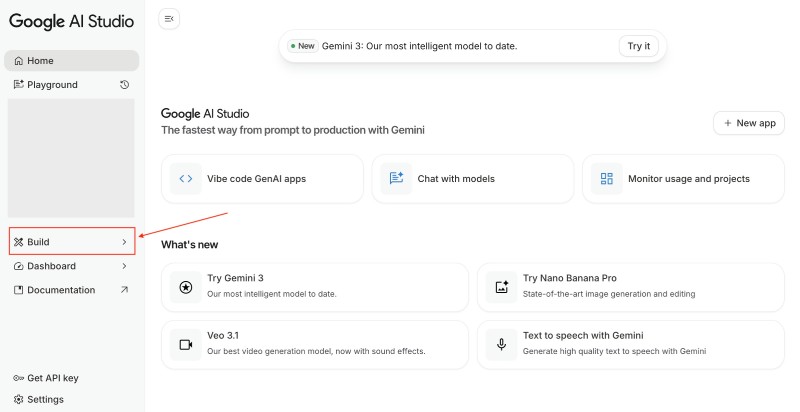Select Build in the sidebar
Viewport: 800px width, 412px height.
click(x=72, y=241)
